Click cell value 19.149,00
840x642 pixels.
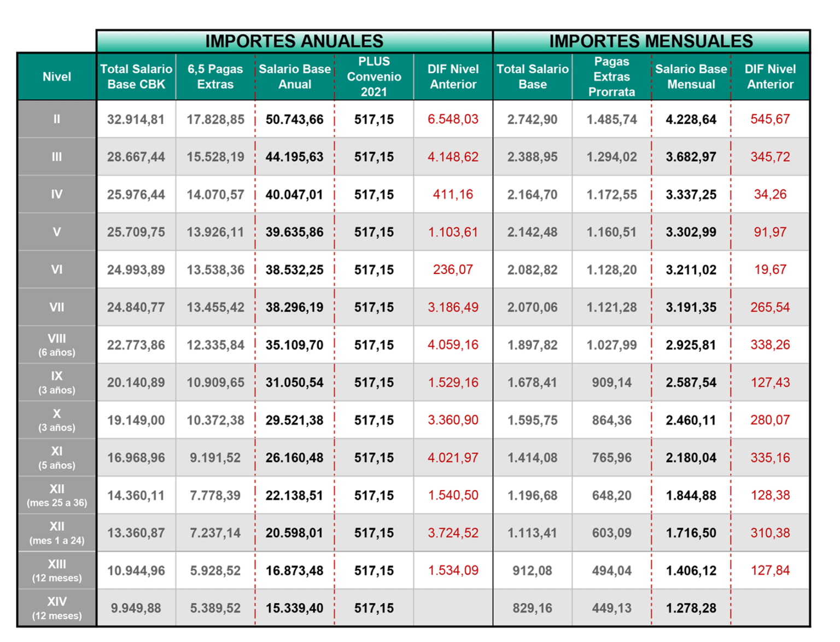[136, 420]
